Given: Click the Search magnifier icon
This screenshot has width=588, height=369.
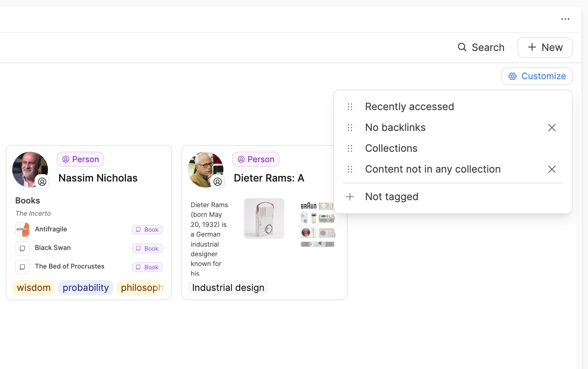Looking at the screenshot, I should click(462, 47).
